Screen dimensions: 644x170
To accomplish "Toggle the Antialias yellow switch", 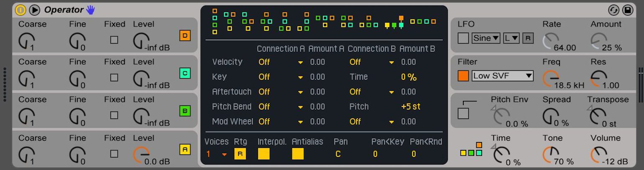I will (298, 154).
